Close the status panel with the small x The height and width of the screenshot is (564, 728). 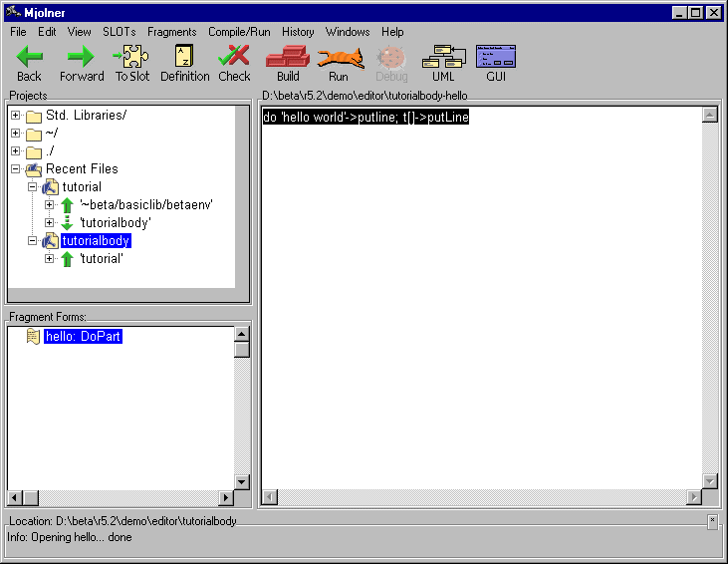click(x=712, y=520)
